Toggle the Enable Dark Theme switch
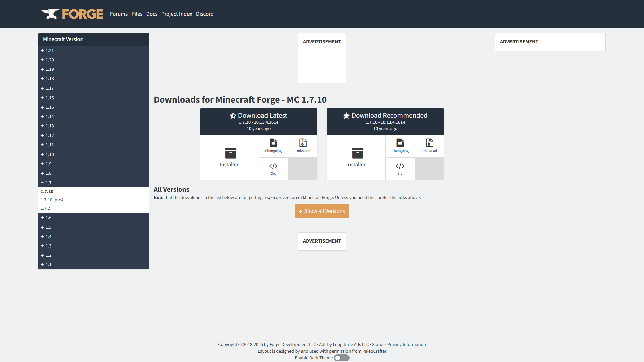The image size is (644, 362). point(341,358)
